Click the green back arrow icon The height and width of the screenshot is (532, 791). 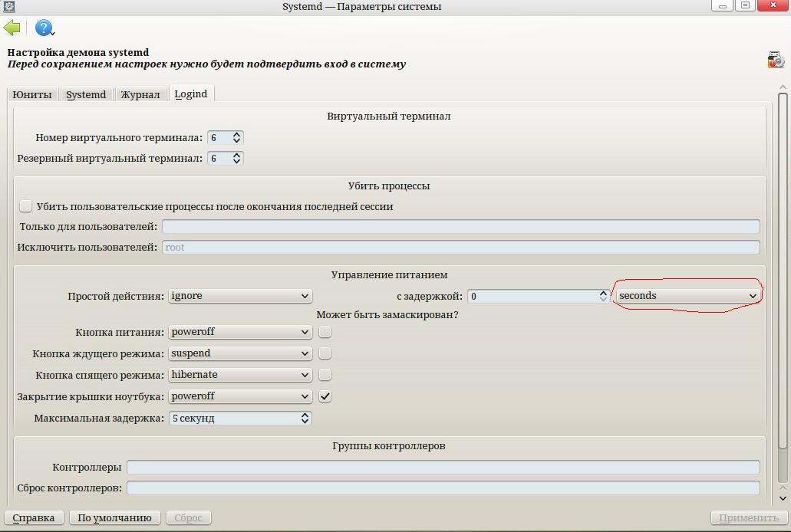[x=12, y=28]
